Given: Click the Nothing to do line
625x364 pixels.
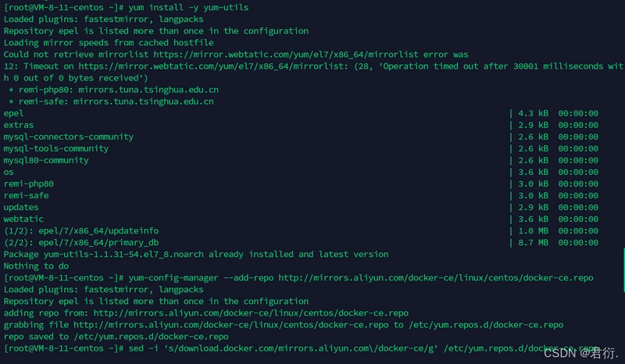Looking at the screenshot, I should pos(36,266).
